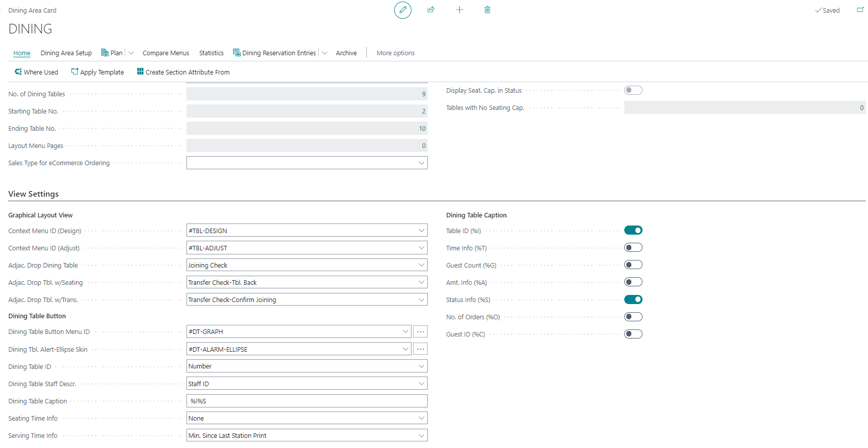868x448 pixels.
Task: Click the Compare Menus action
Action: pyautogui.click(x=166, y=53)
